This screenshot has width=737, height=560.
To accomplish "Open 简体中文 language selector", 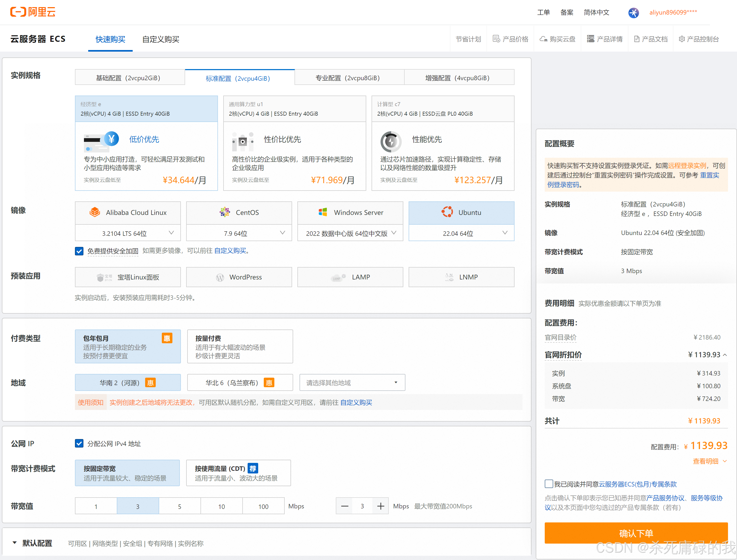I will click(x=596, y=13).
